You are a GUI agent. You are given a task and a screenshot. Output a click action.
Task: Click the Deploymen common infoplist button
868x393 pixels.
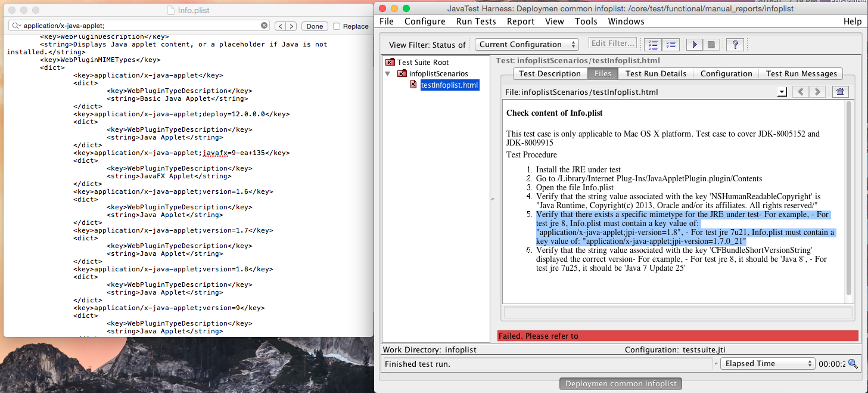[x=621, y=384]
